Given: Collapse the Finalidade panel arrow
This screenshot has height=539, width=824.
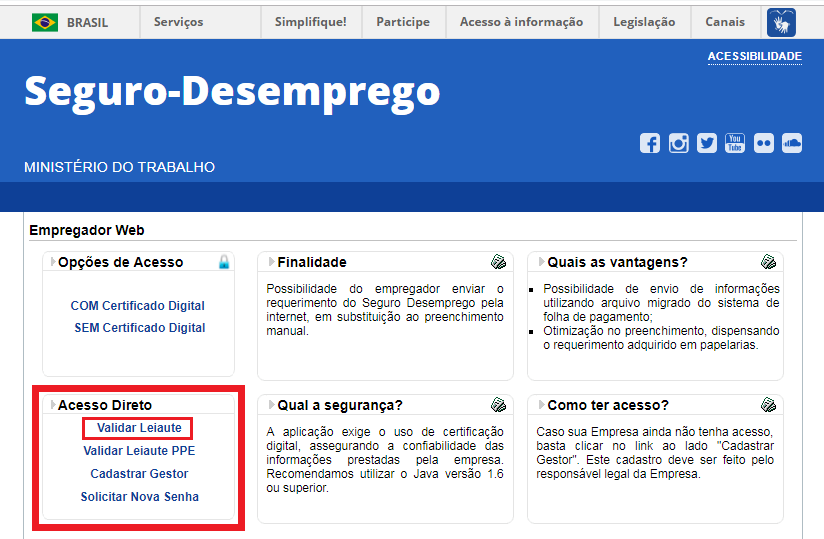Looking at the screenshot, I should 271,262.
